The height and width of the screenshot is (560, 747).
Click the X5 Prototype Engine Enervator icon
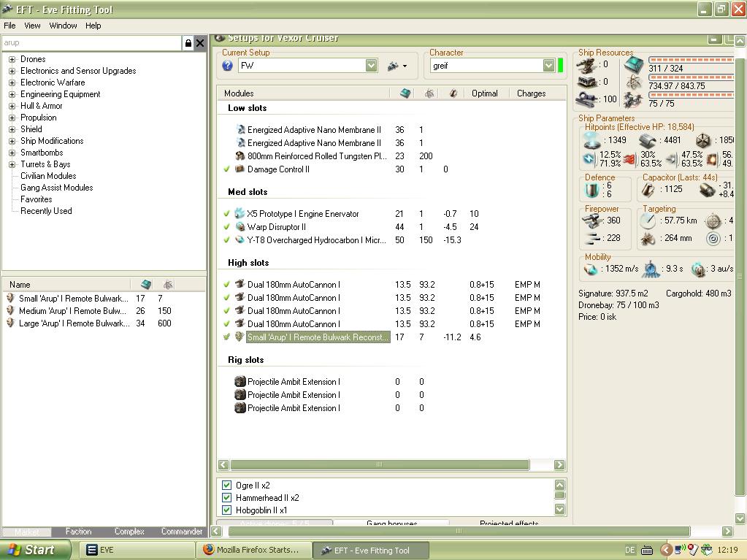[x=240, y=214]
